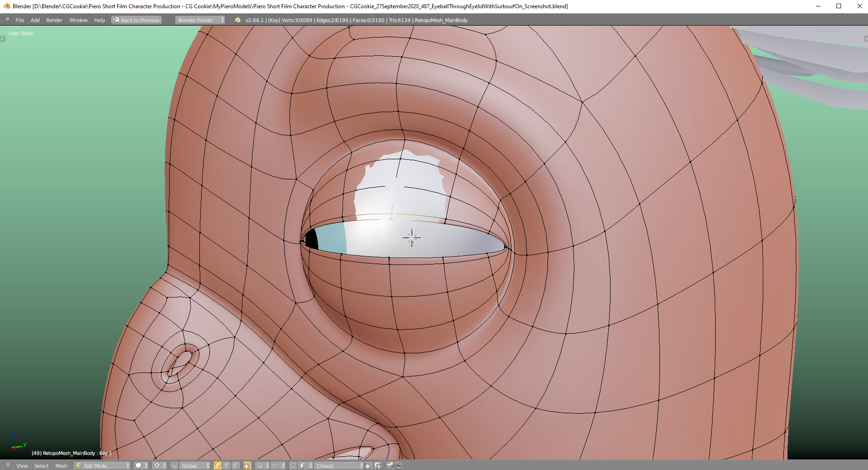Click the Edges:2/6190 statistic
The image size is (868, 470).
click(x=332, y=20)
